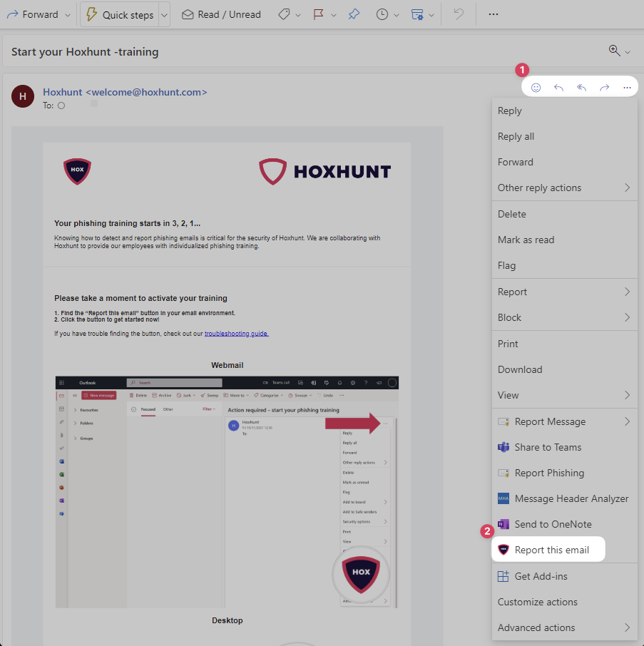
Task: Click the subject "Start your Hoxhunt -training"
Action: [x=85, y=51]
